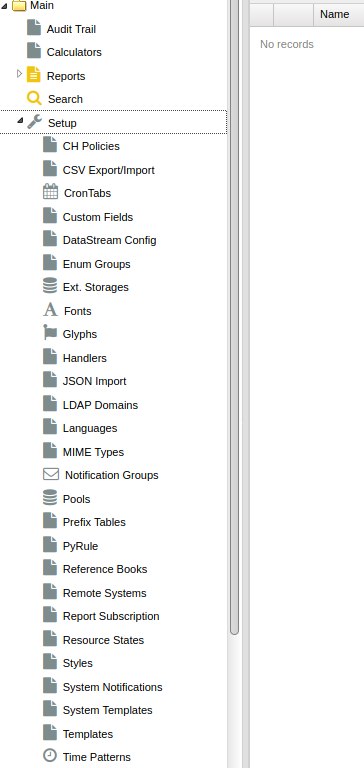364x768 pixels.
Task: Open System Notifications entry
Action: click(113, 687)
